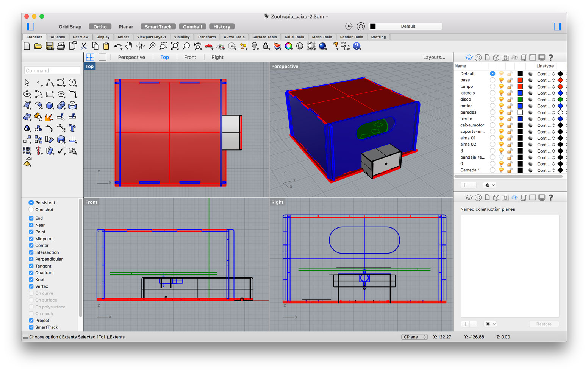Screen dimensions: 588x372
Task: Select the arrow pointer tool
Action: [x=27, y=82]
